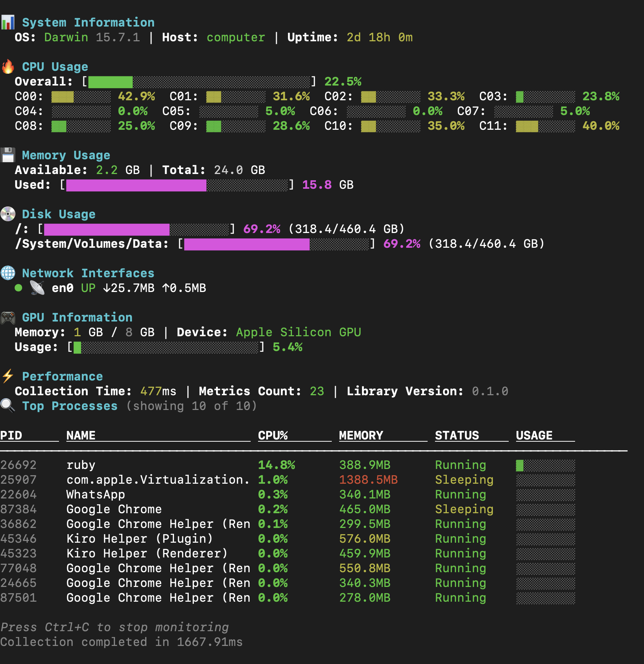Click PID "26692" in the process table
The image size is (644, 664).
pos(18,465)
